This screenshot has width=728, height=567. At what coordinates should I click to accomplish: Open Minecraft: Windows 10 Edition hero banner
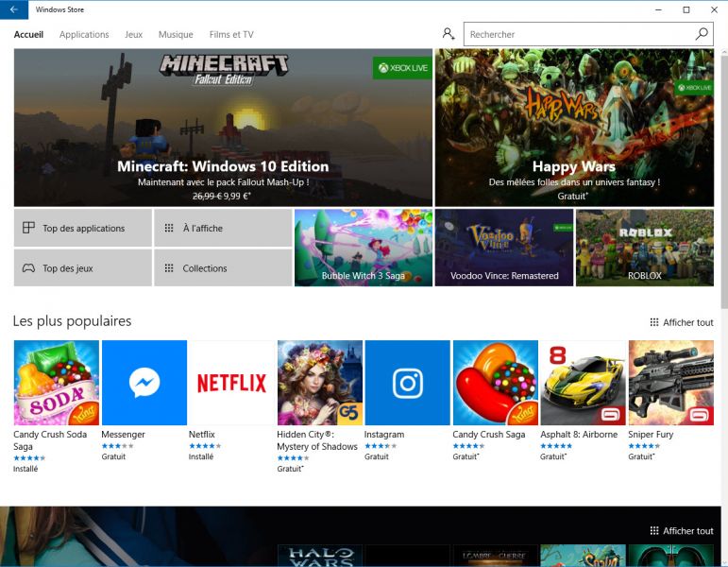click(224, 128)
